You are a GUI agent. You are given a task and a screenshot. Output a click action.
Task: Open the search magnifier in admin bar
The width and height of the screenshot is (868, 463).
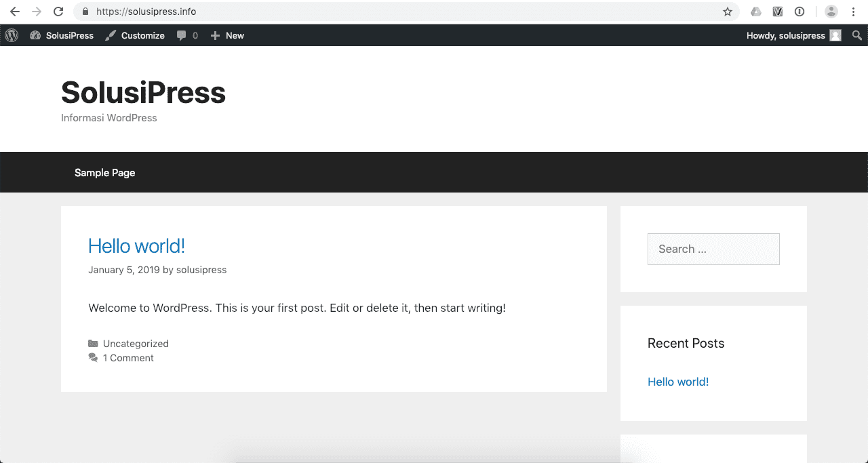click(x=857, y=35)
